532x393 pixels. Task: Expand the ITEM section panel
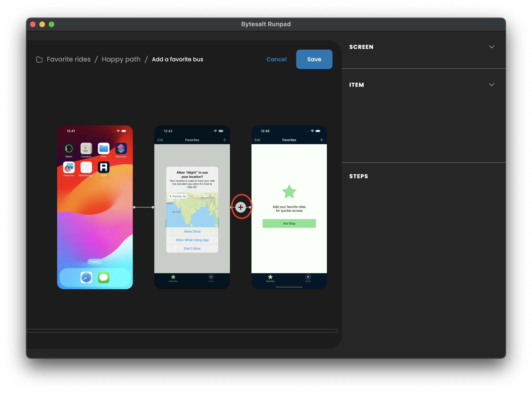tap(492, 85)
